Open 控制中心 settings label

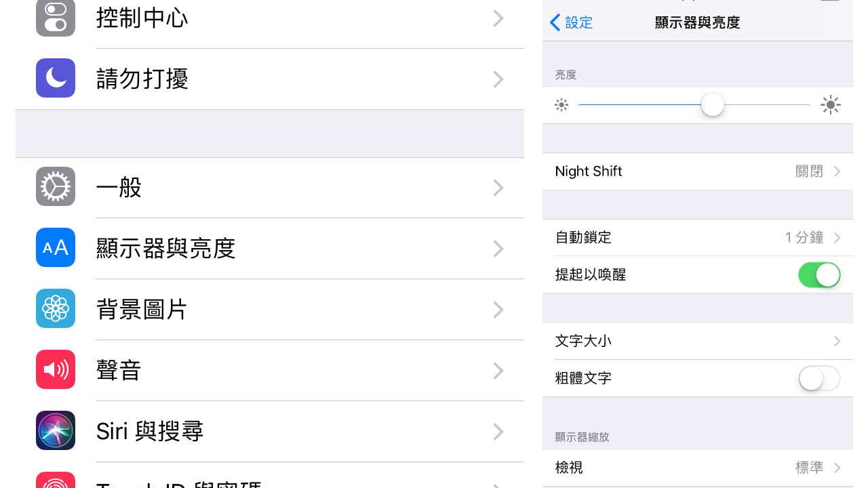coord(142,18)
